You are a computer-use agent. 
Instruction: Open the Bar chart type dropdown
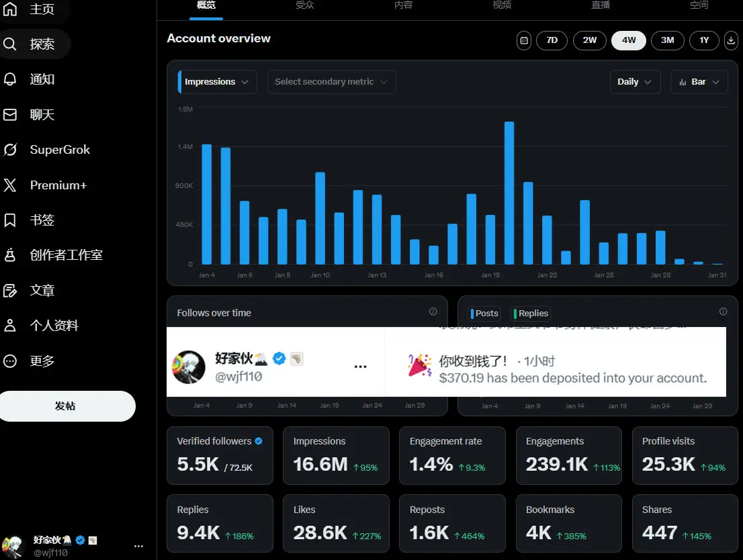click(x=699, y=81)
